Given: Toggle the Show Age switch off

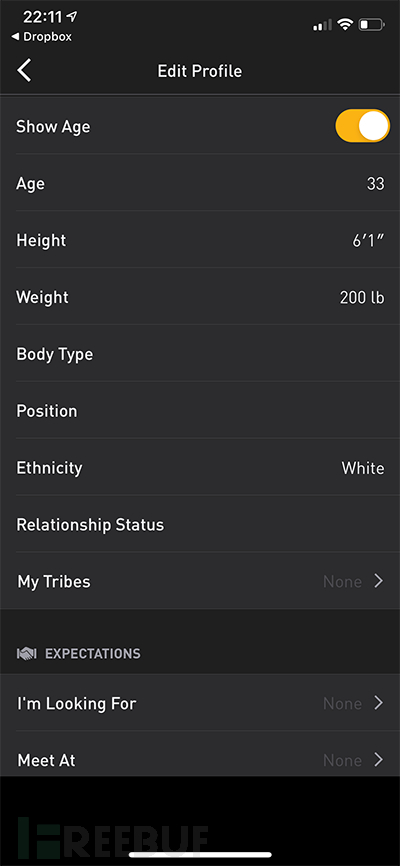Looking at the screenshot, I should pyautogui.click(x=362, y=126).
